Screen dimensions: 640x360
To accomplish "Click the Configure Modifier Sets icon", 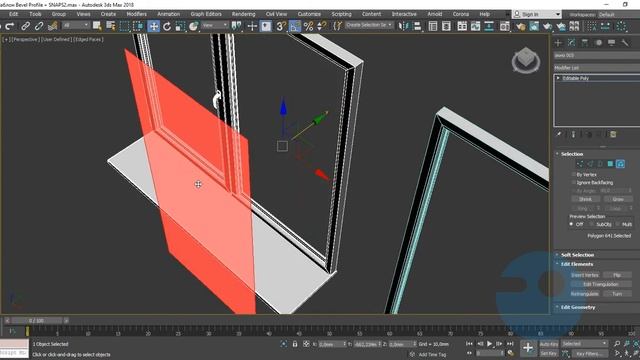I will pos(613,134).
